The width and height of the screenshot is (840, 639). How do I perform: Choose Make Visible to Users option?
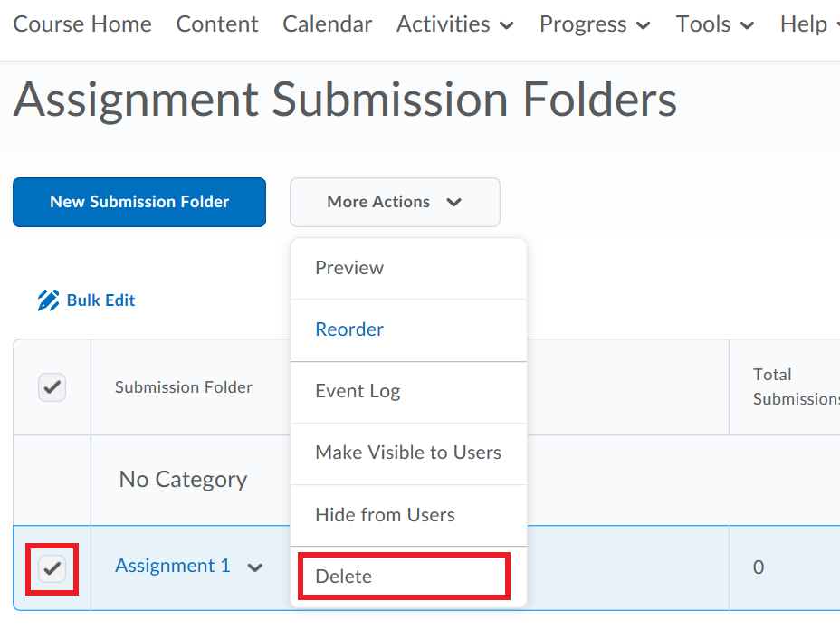pos(408,453)
